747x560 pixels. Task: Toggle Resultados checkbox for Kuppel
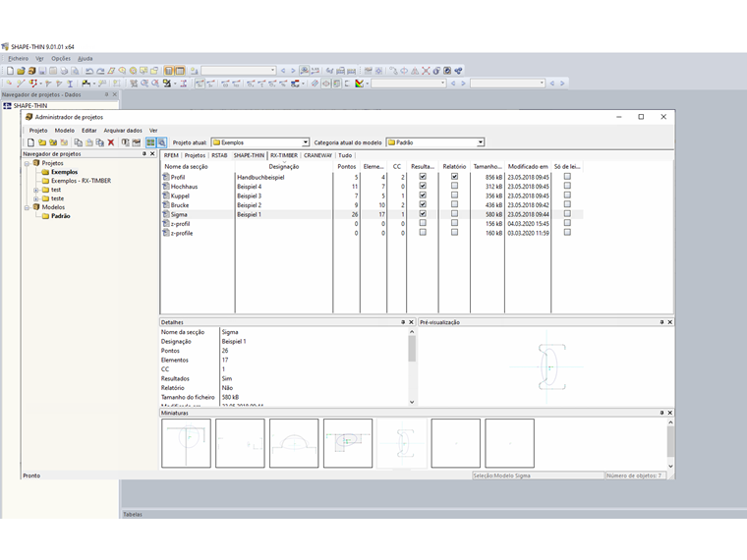423,195
